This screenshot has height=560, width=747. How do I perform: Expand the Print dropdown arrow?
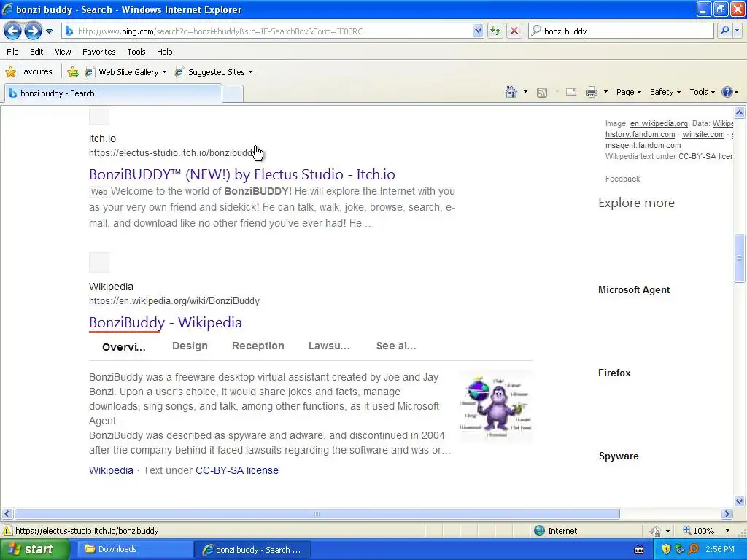(x=605, y=92)
